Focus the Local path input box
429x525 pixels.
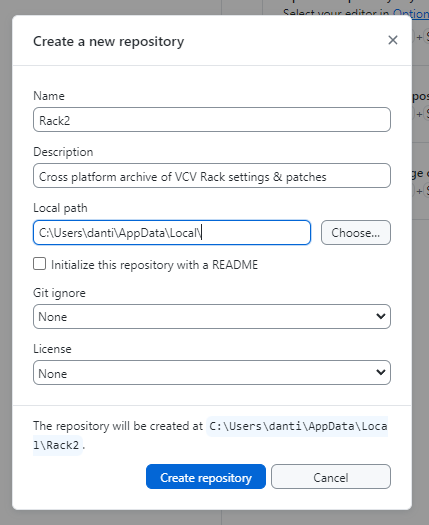172,232
